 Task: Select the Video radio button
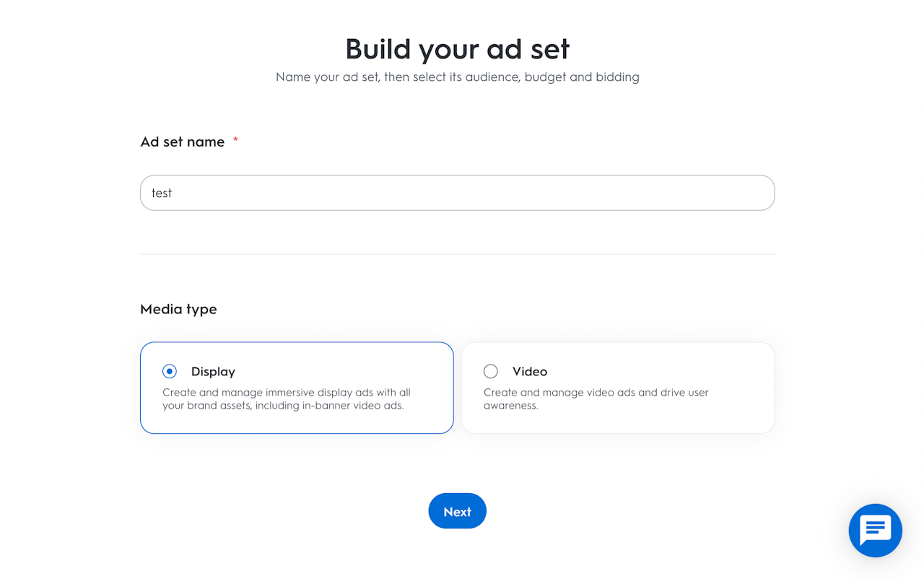[491, 372]
